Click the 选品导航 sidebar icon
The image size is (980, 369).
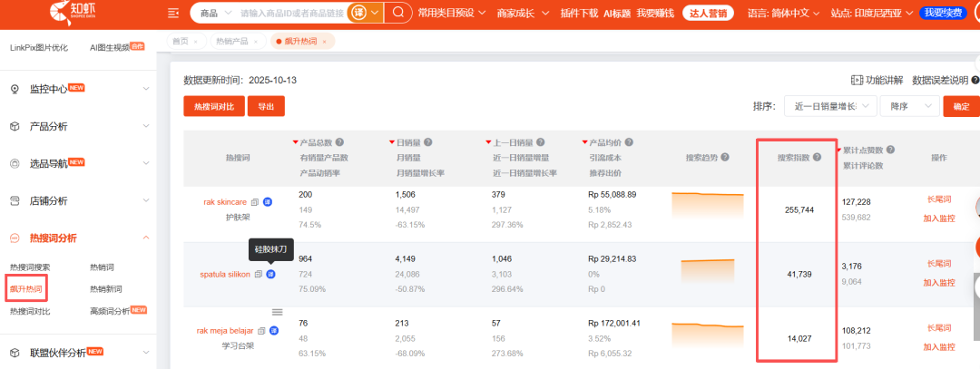(x=15, y=163)
